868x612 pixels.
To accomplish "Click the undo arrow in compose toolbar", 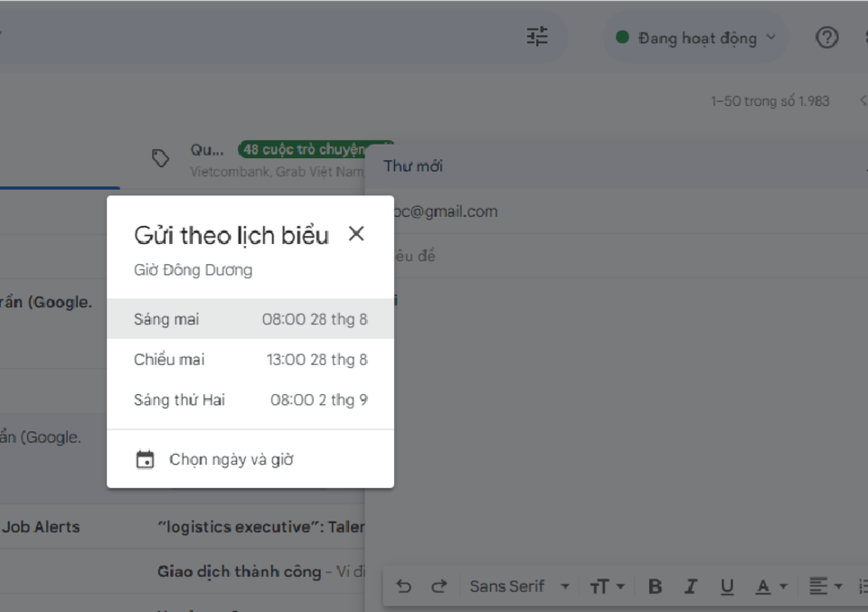I will click(404, 587).
